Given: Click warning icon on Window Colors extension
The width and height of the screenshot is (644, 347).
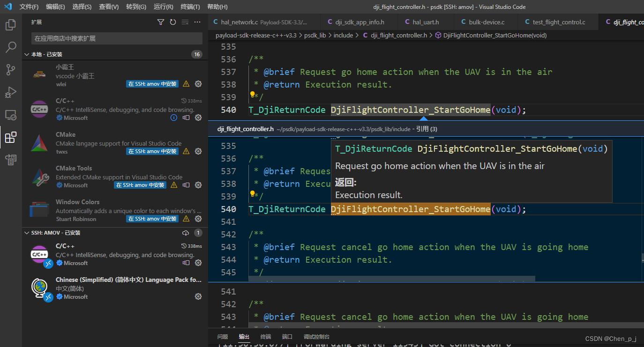Looking at the screenshot, I should point(186,219).
